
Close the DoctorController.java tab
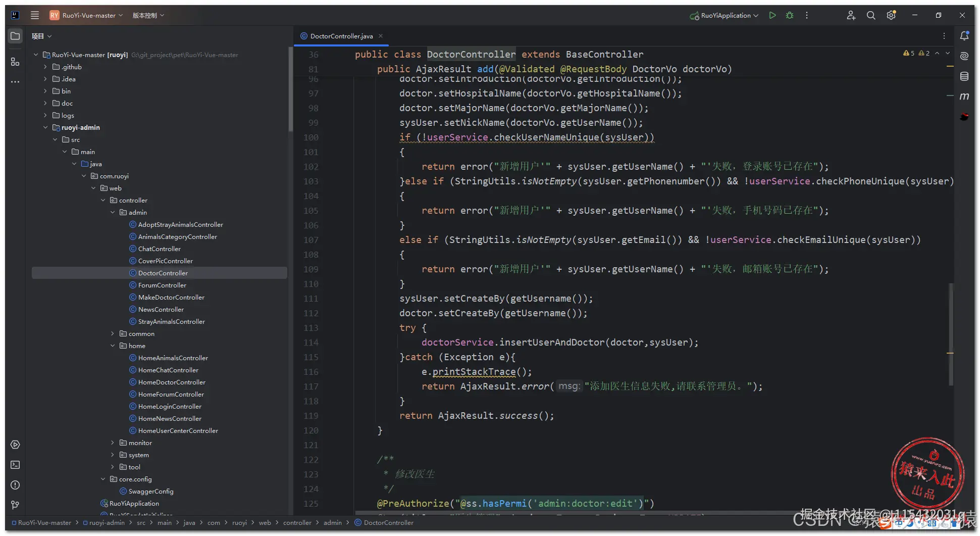pos(381,36)
